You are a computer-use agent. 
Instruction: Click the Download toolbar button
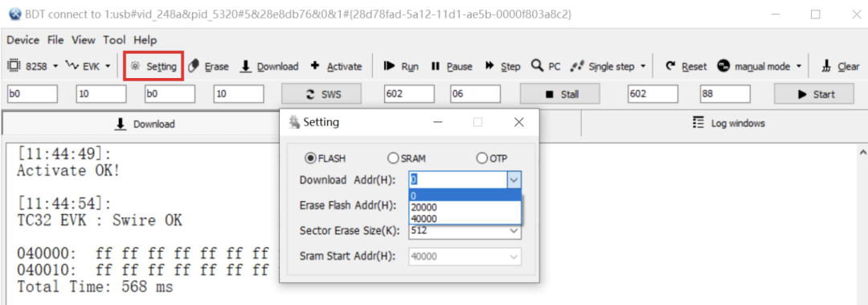269,67
